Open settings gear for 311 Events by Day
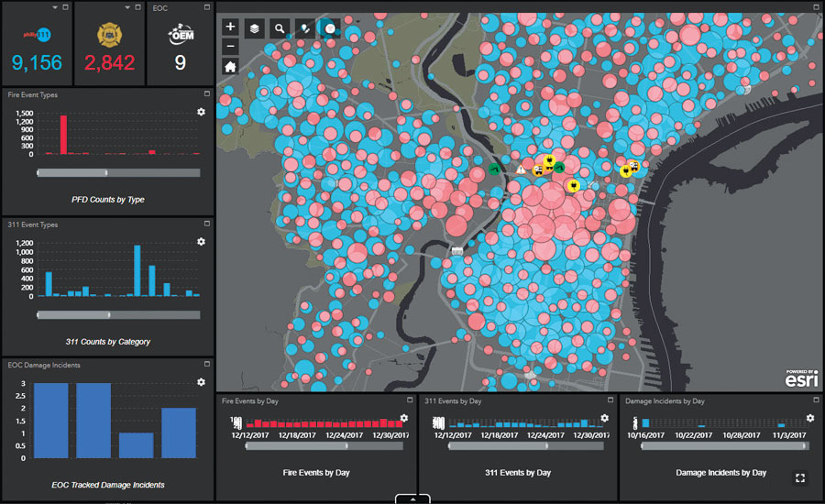The width and height of the screenshot is (825, 504). pos(605,418)
